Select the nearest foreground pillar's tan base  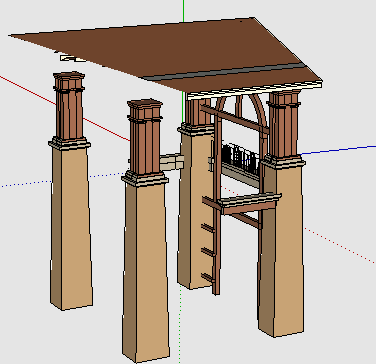(146, 272)
